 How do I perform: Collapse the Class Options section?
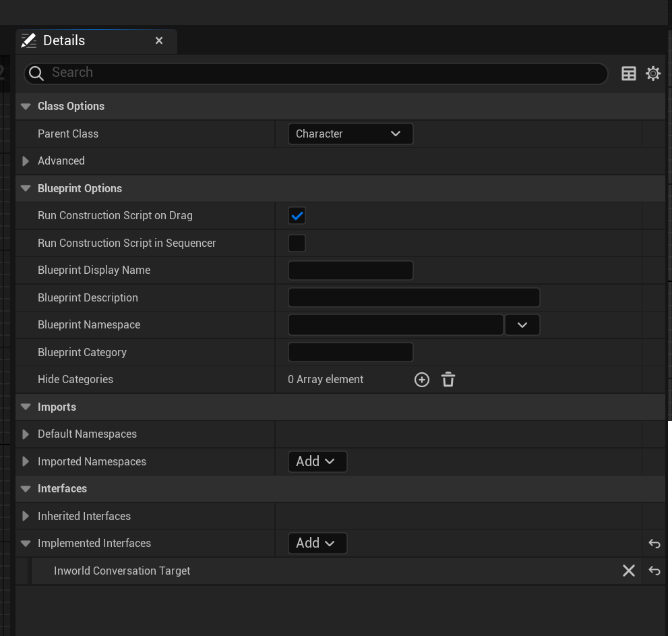point(26,107)
